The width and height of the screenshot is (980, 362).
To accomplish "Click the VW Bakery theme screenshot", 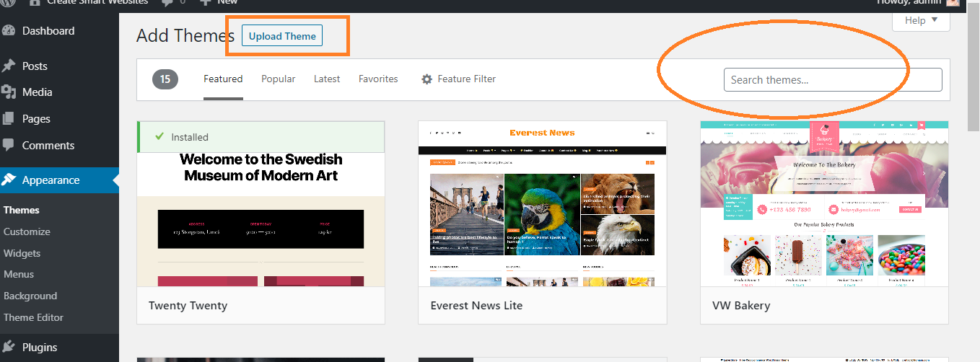I will 825,204.
